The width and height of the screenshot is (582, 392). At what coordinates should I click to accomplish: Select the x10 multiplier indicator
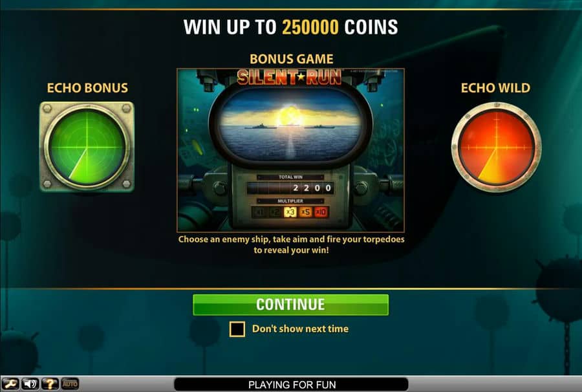coord(321,212)
